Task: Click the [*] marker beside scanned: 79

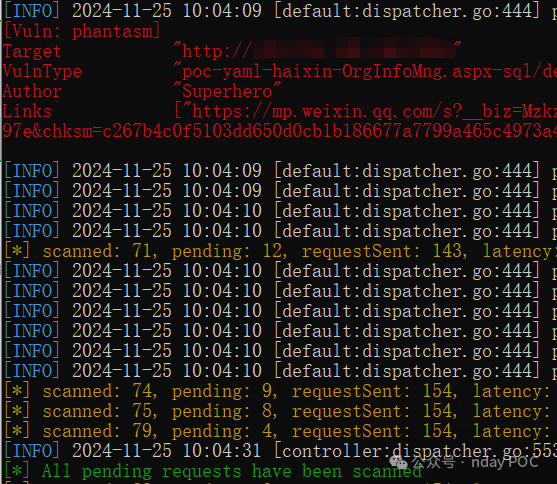Action: [17, 431]
